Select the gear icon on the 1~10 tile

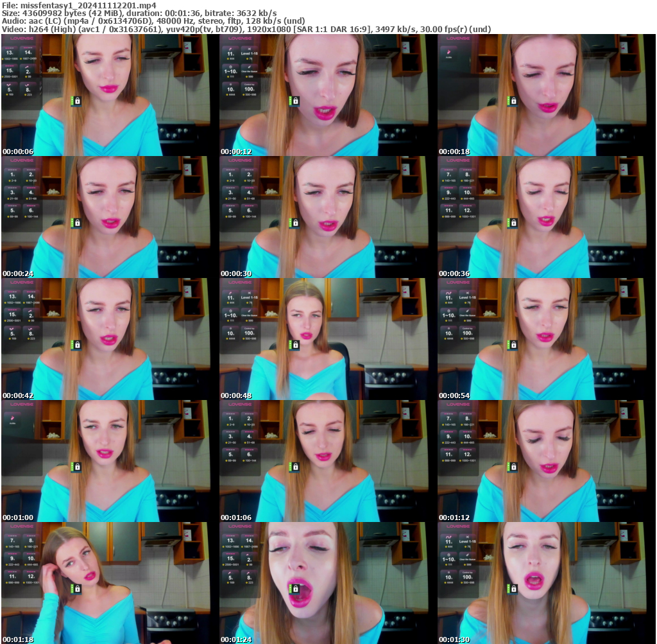(231, 67)
